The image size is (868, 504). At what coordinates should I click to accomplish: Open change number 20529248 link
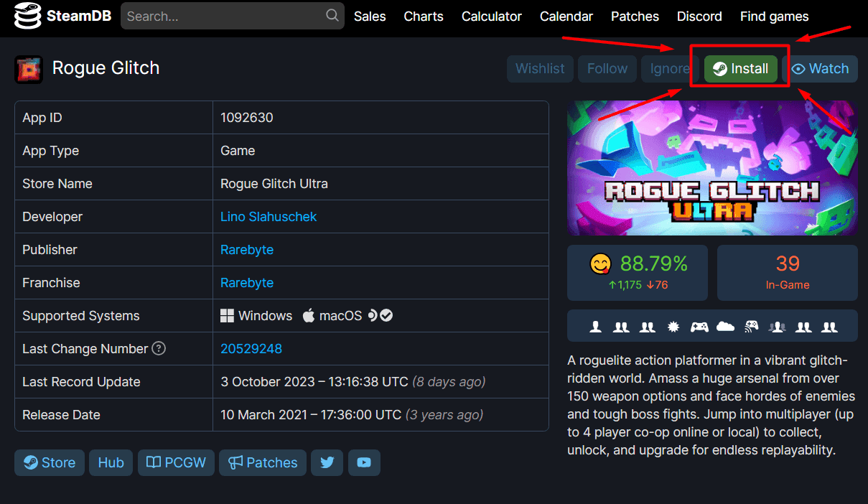click(x=251, y=349)
